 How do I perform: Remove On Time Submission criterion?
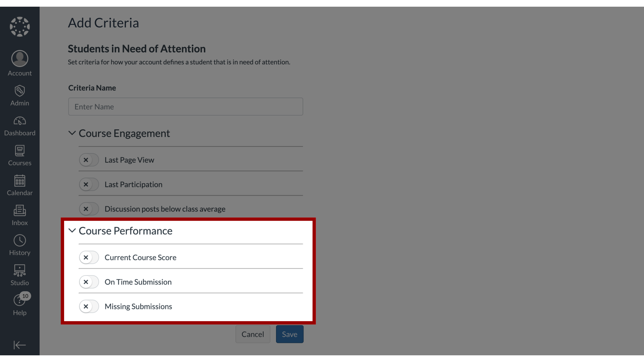coord(86,282)
